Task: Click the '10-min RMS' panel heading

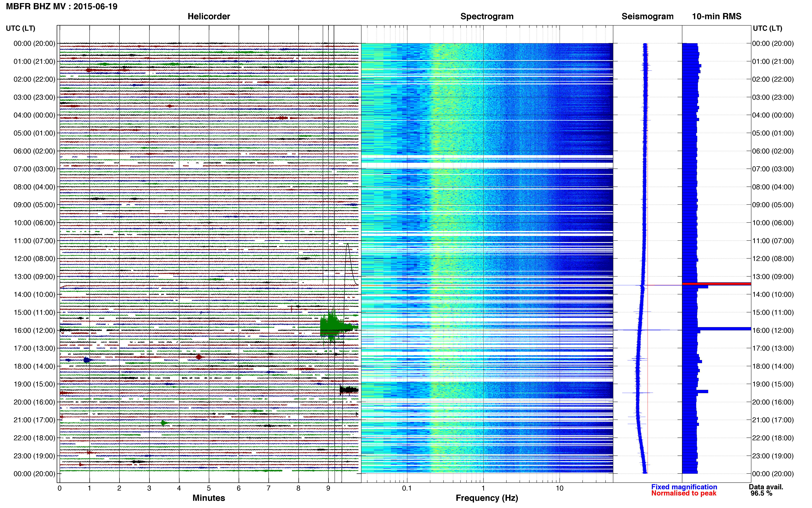Action: [x=717, y=16]
